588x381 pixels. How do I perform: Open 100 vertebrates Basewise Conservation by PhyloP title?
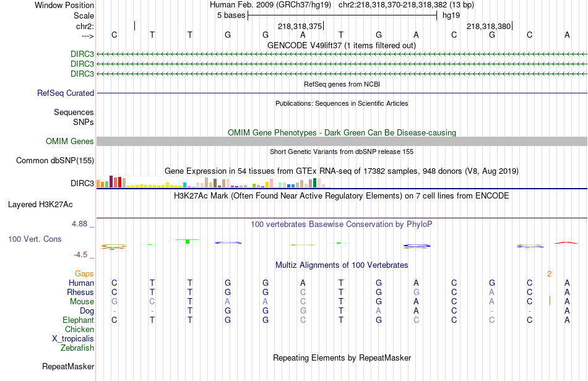click(x=342, y=224)
